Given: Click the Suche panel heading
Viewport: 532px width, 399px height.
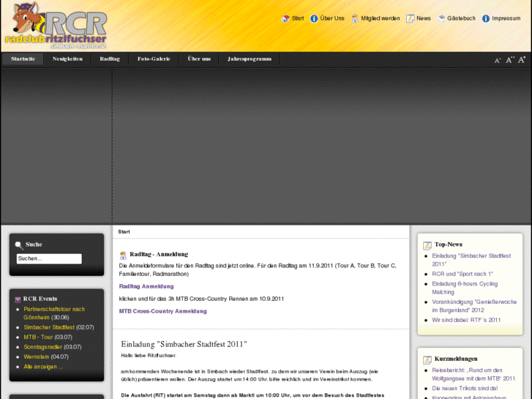Looking at the screenshot, I should (34, 245).
